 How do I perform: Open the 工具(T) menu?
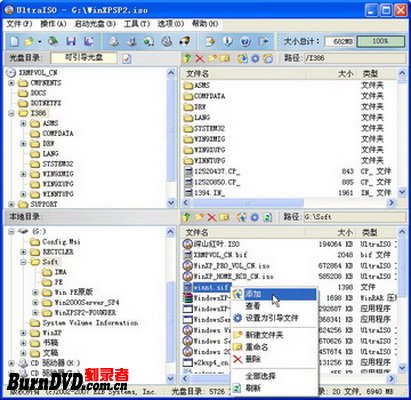click(137, 24)
